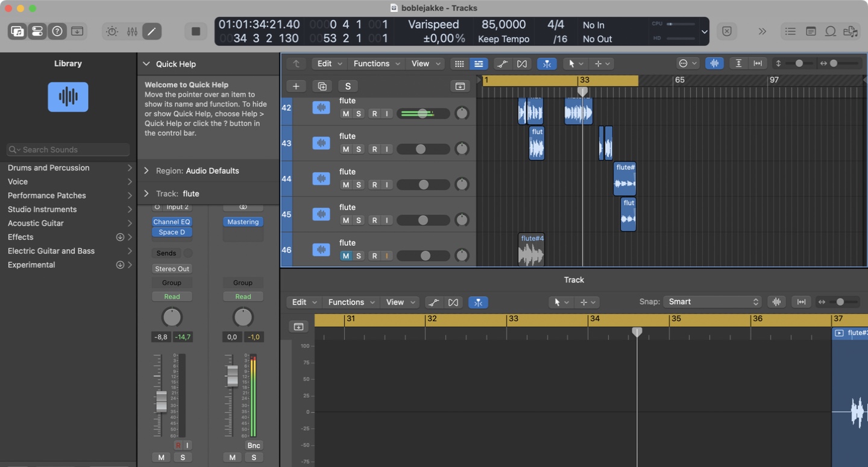868x467 pixels.
Task: Click the duplicate track button
Action: (322, 86)
